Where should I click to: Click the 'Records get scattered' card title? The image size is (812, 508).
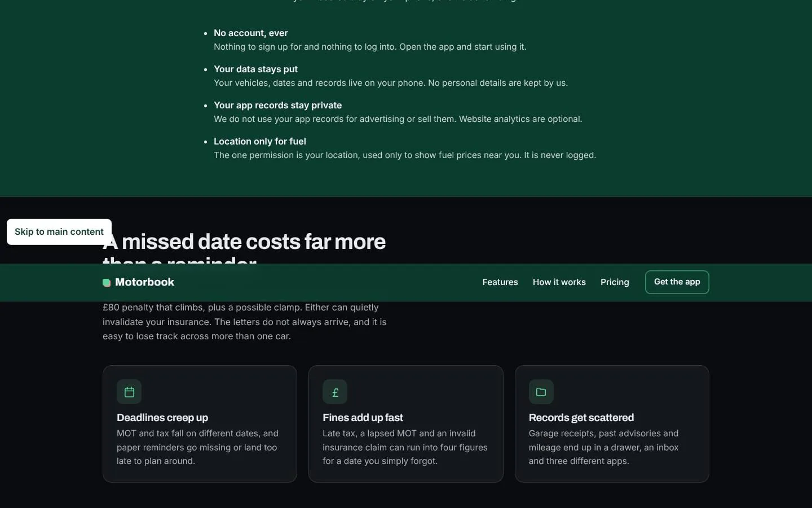(581, 418)
